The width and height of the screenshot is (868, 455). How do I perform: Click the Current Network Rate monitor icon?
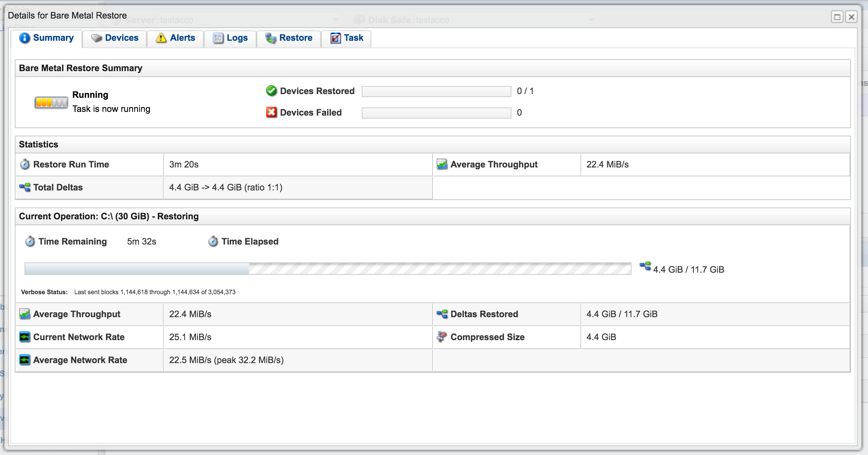[x=25, y=337]
